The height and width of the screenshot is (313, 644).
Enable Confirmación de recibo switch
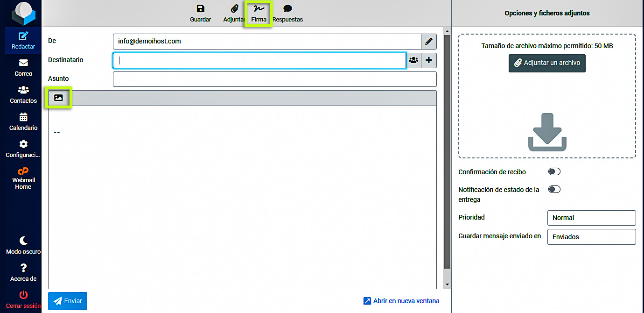click(554, 172)
